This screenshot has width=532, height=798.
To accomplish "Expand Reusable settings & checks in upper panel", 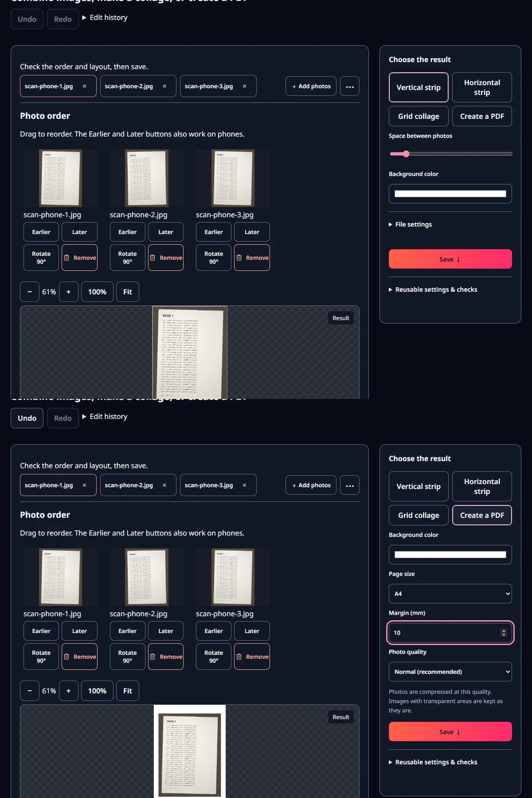I will [433, 289].
